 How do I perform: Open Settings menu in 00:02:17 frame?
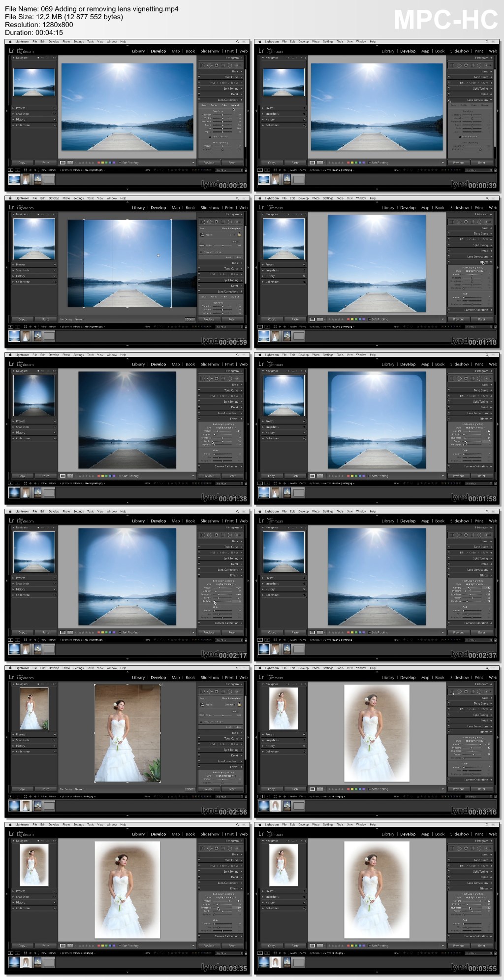pyautogui.click(x=79, y=511)
